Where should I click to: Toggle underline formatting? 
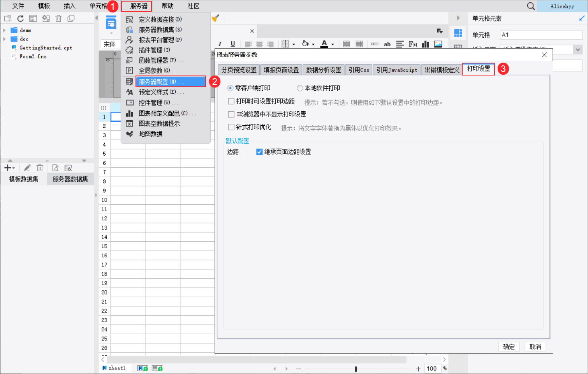(233, 44)
